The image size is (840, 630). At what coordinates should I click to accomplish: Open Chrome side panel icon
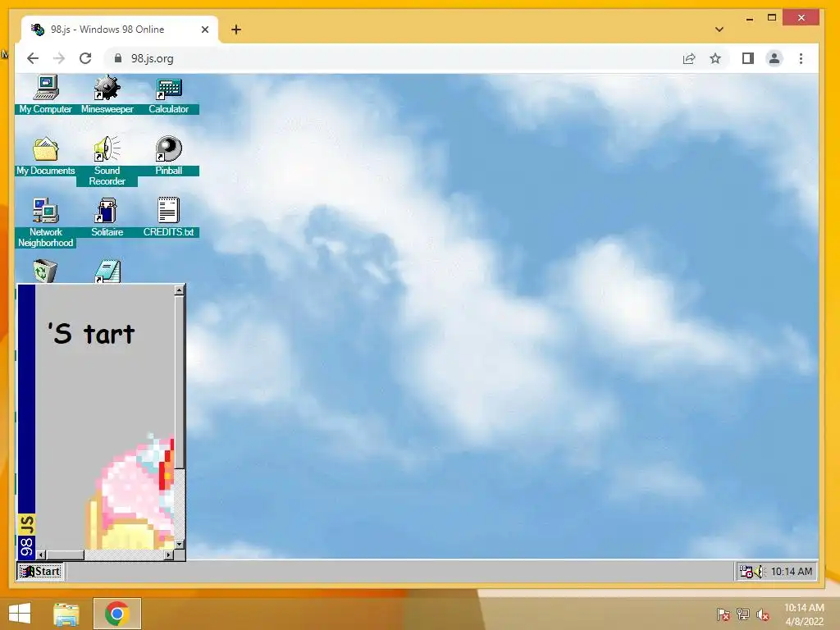click(748, 58)
